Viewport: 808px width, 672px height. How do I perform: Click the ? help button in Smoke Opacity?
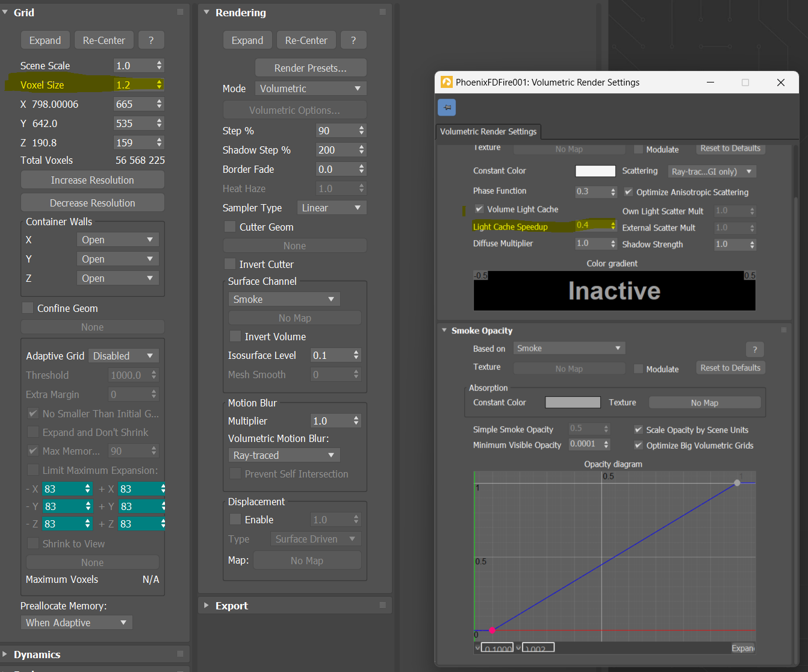[x=754, y=349]
